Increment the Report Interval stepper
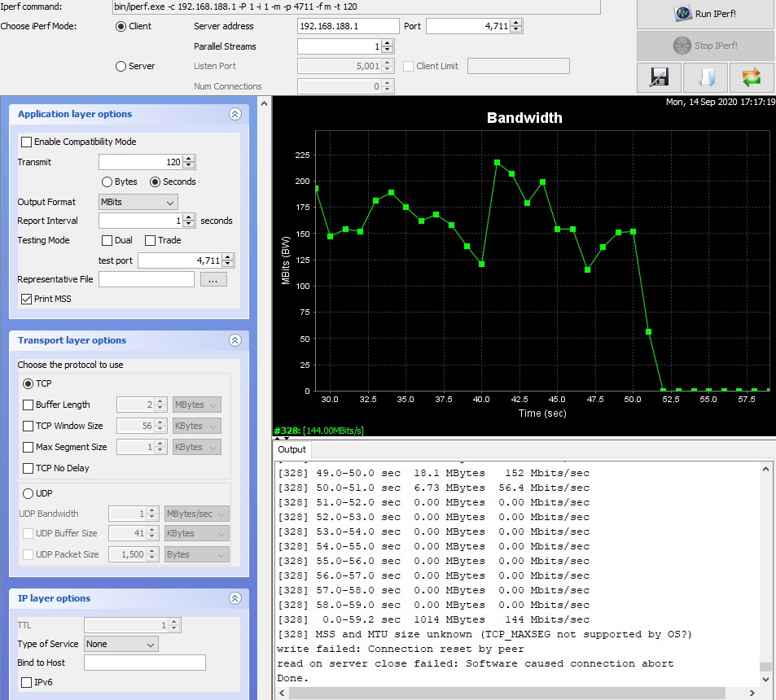The image size is (776, 700). pos(189,217)
